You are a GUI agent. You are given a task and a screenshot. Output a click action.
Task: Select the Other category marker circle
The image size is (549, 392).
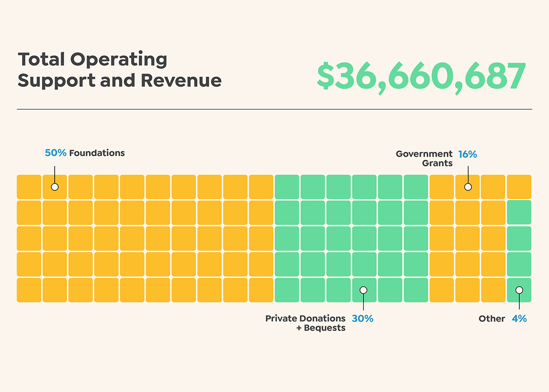pyautogui.click(x=519, y=290)
